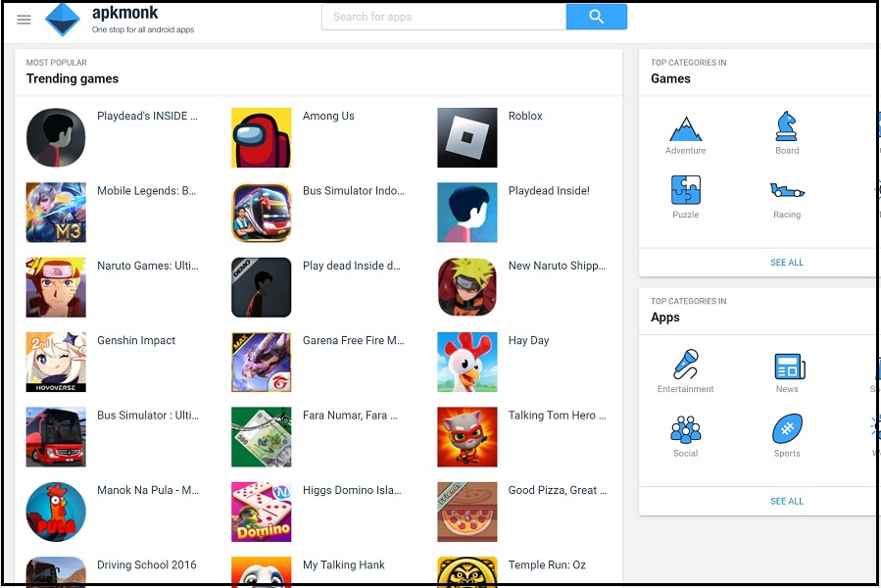The image size is (881, 588).
Task: Open the New Naruto Shipp... icon
Action: (466, 287)
